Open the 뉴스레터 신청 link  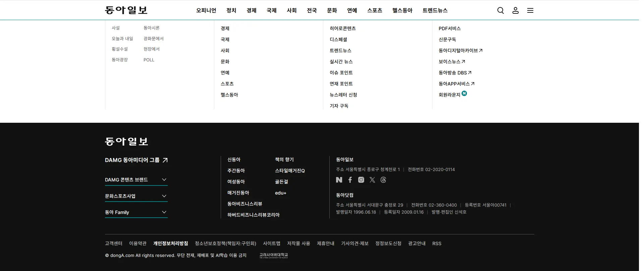click(x=343, y=95)
